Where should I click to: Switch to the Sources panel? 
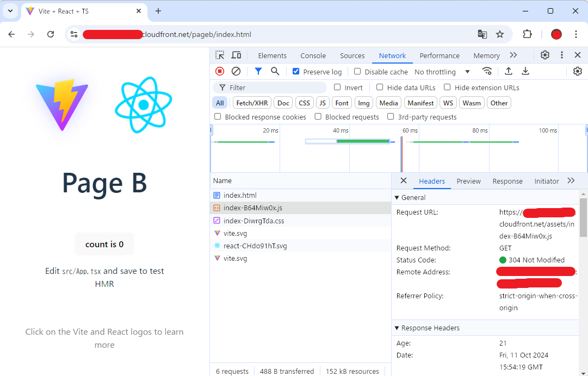click(352, 55)
